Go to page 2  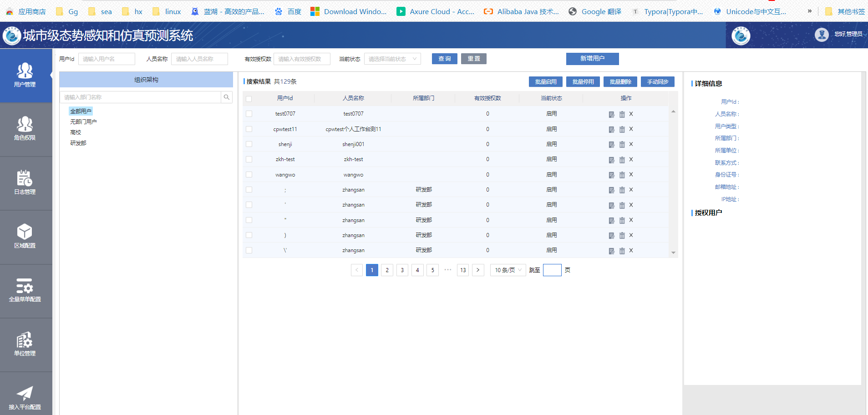[x=387, y=270]
